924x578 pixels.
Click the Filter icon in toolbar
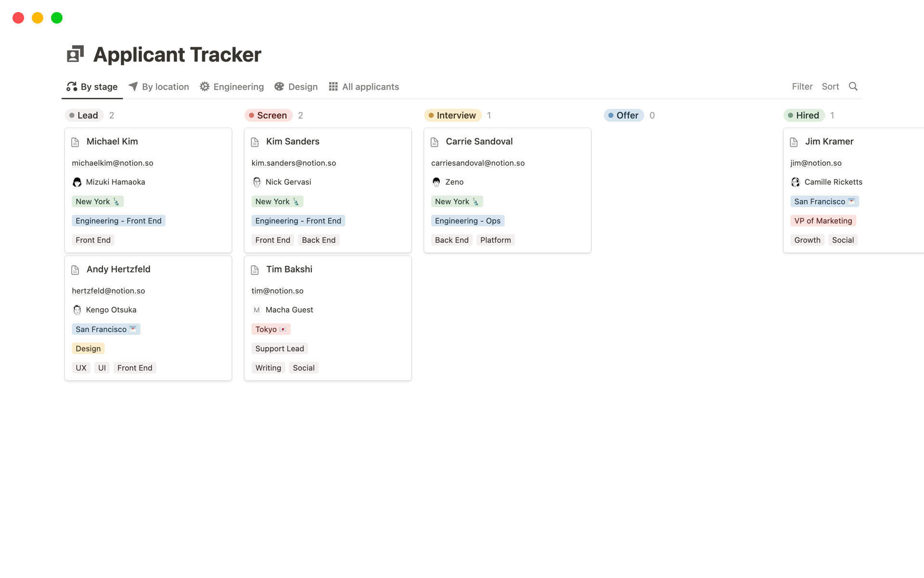click(x=802, y=87)
